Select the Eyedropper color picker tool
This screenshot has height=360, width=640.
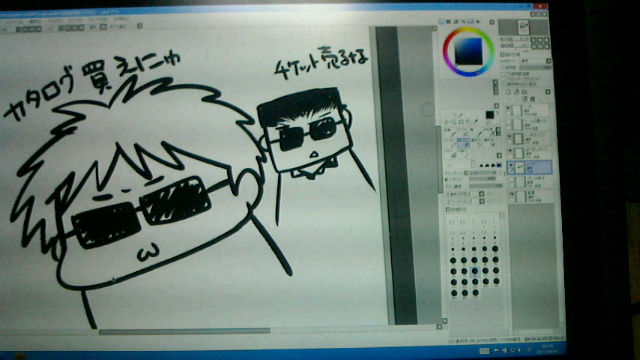pos(476,121)
